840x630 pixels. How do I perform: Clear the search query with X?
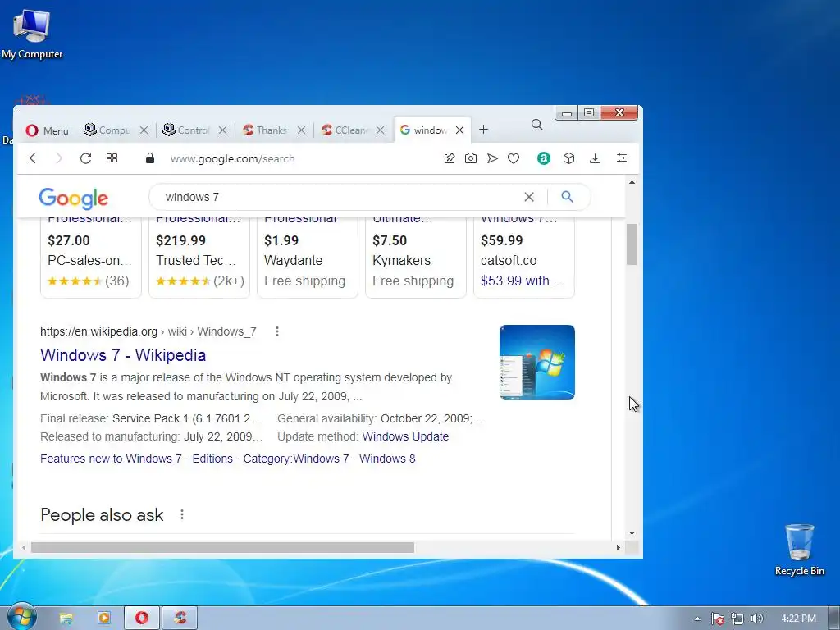(529, 197)
